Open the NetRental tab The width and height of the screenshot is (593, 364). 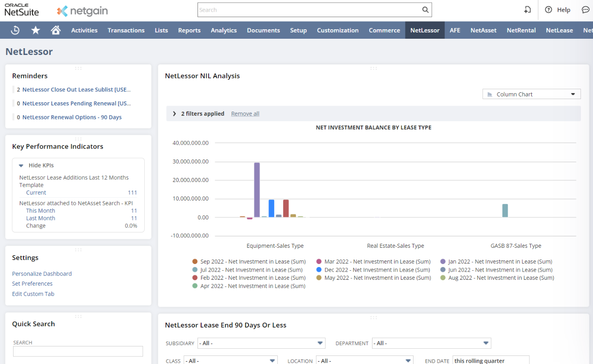click(521, 30)
